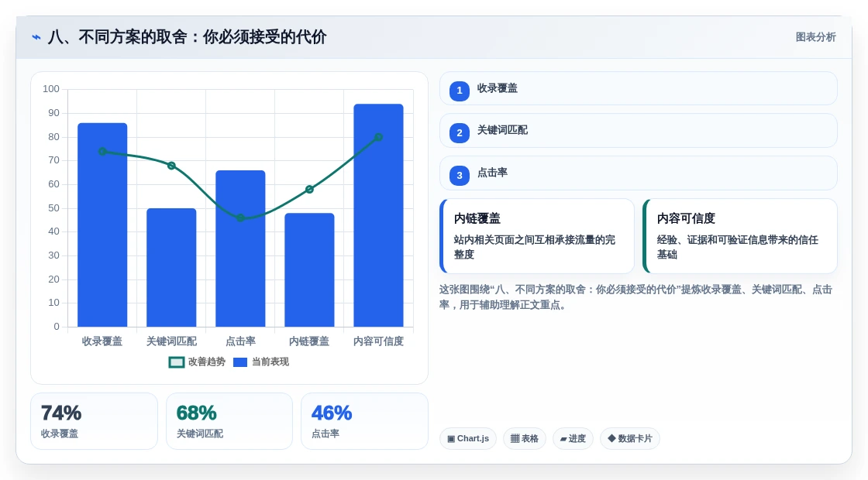Viewport: 868px width, 480px height.
Task: Select the 点击率 list row
Action: pos(639,173)
